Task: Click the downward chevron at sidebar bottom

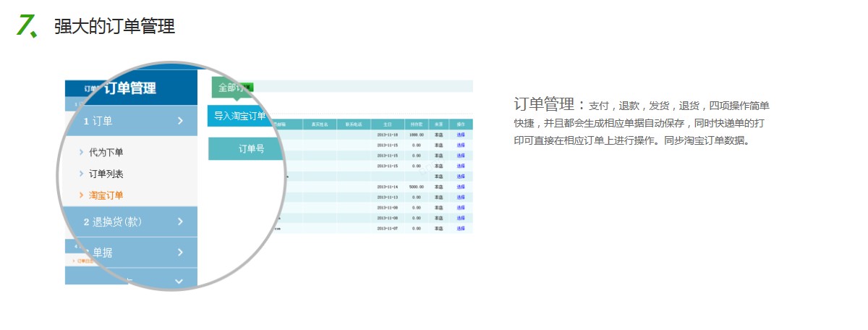Action: pyautogui.click(x=179, y=281)
